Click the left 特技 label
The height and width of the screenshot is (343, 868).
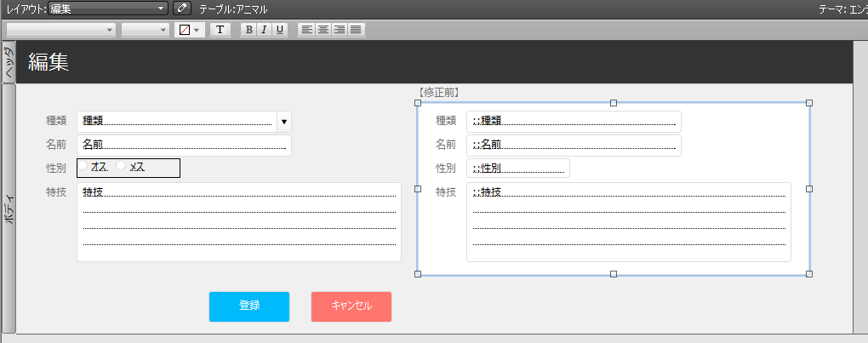[x=56, y=192]
